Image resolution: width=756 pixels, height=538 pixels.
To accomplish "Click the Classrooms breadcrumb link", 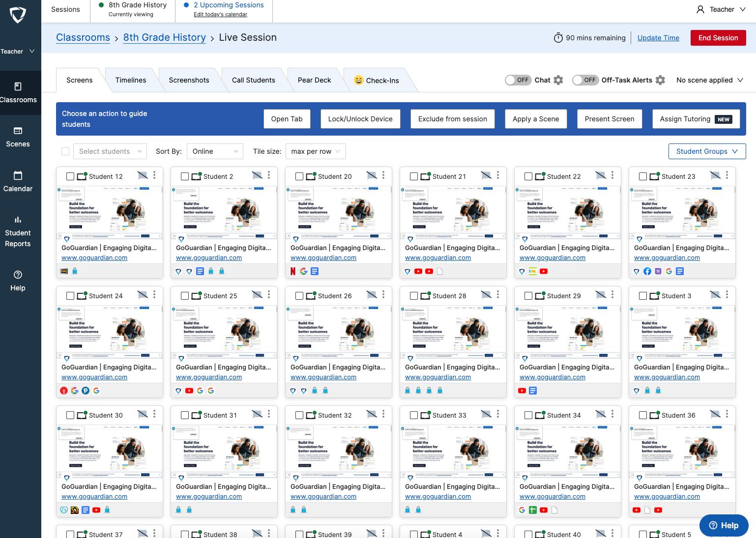I will pos(83,37).
